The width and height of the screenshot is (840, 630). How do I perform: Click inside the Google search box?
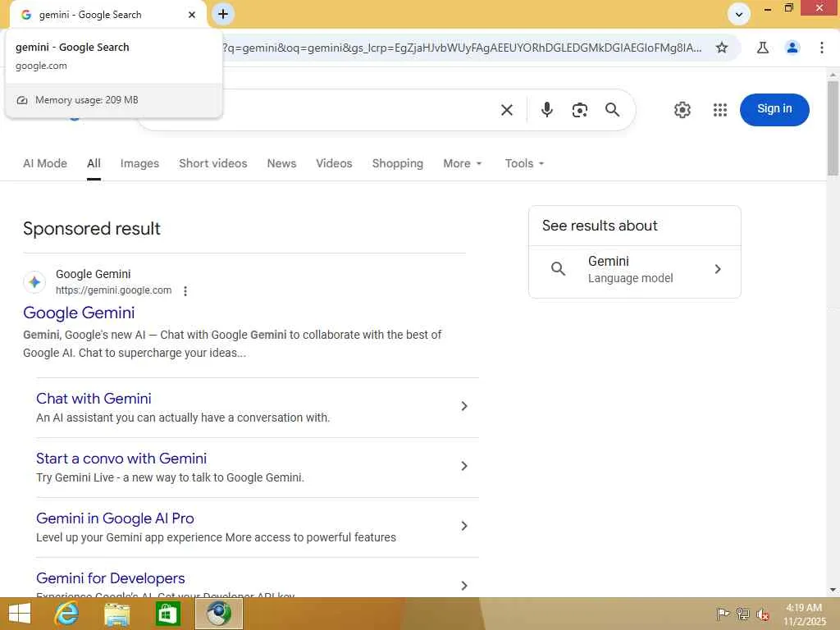[x=359, y=110]
